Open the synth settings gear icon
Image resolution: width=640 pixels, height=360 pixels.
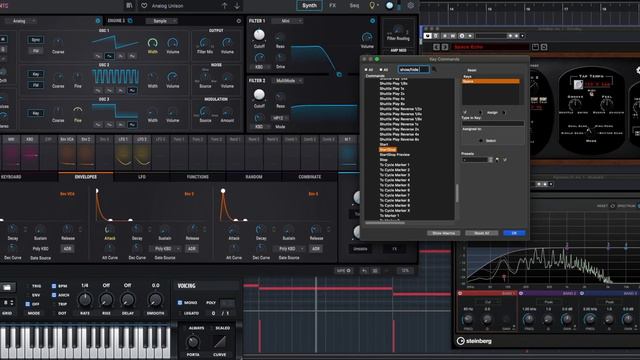(411, 5)
